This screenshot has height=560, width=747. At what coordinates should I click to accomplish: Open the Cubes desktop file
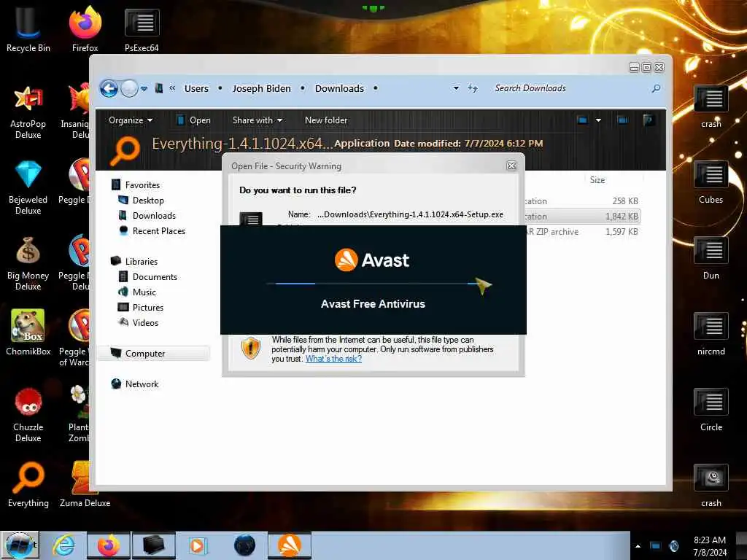pos(711,182)
